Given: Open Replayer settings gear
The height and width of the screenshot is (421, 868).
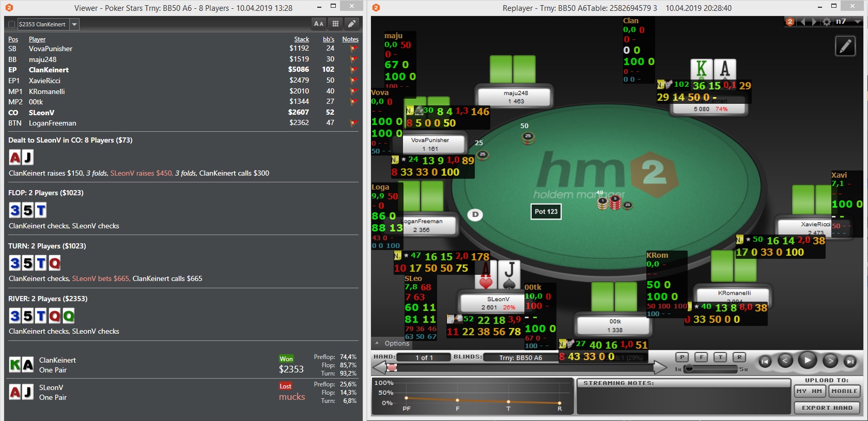Looking at the screenshot, I should [827, 22].
